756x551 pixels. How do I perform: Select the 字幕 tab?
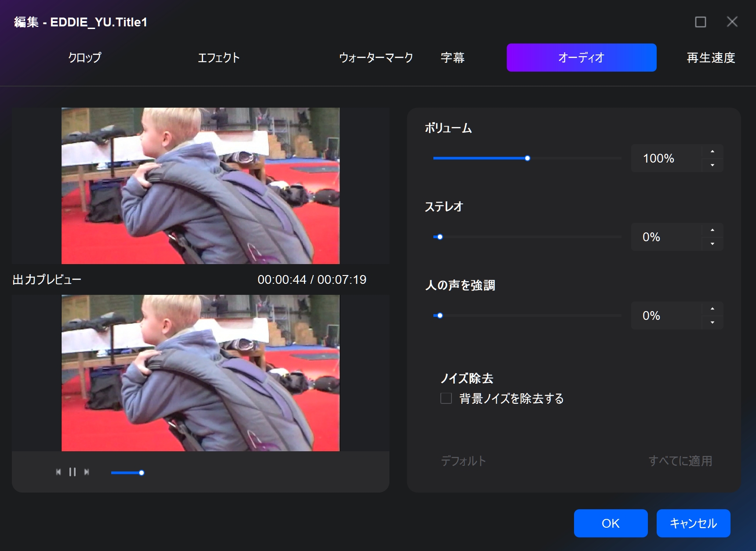pos(452,58)
